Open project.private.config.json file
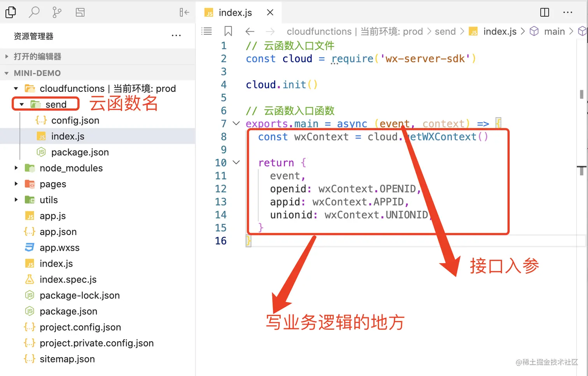The image size is (588, 376). click(x=98, y=343)
